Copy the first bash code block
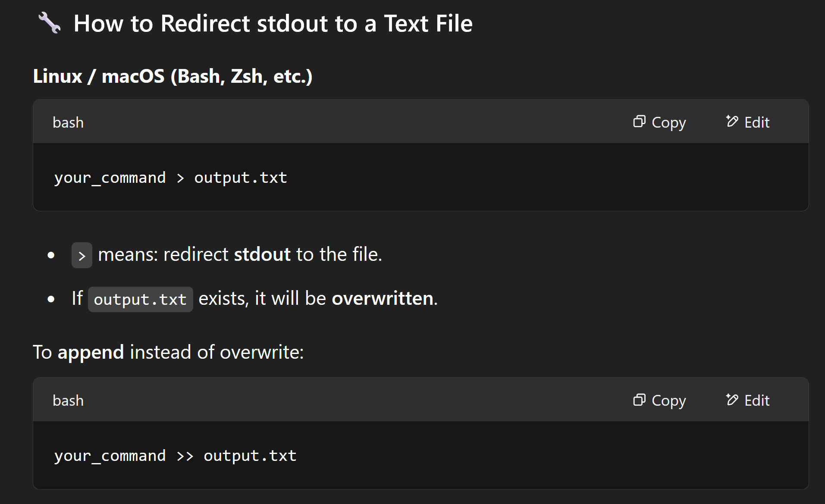The image size is (825, 504). 659,122
